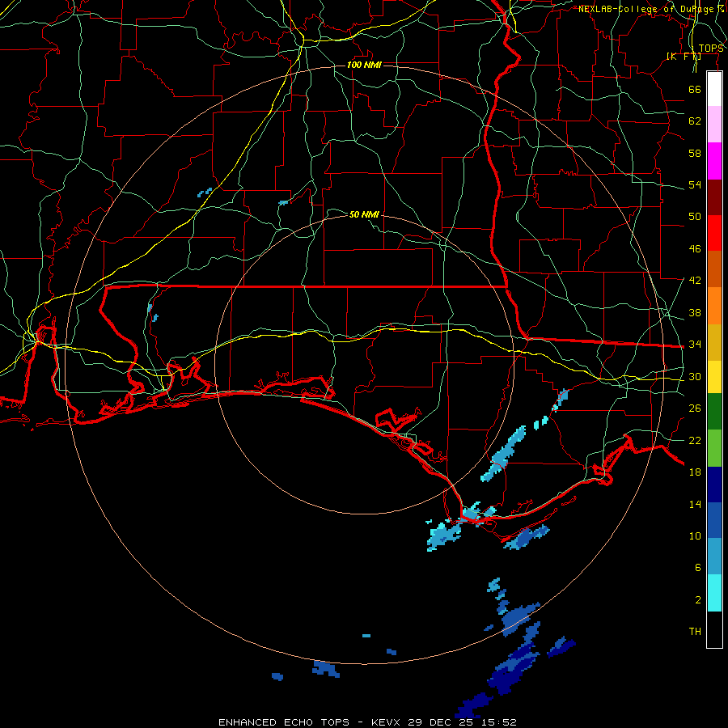Click the 46 legend value
The width and height of the screenshot is (728, 728).
pos(695,249)
